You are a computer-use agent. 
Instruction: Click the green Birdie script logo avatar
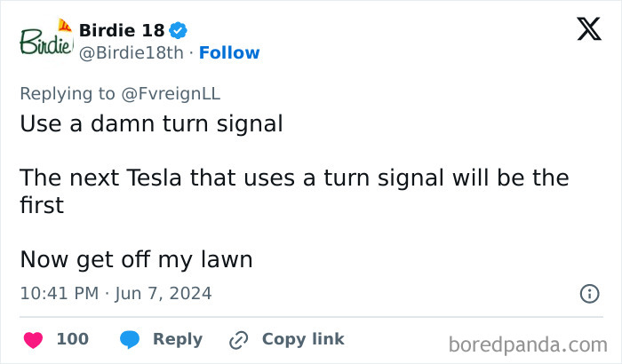click(44, 42)
